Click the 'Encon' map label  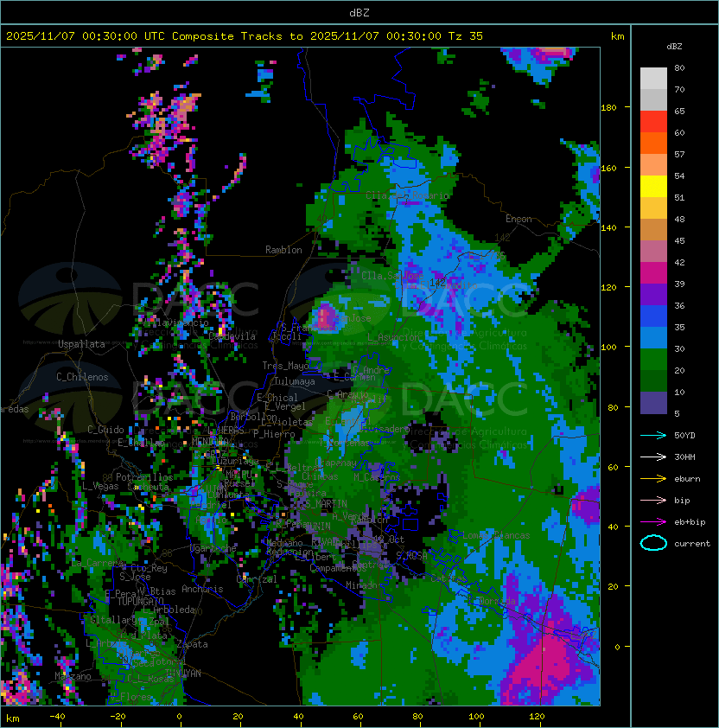(519, 219)
